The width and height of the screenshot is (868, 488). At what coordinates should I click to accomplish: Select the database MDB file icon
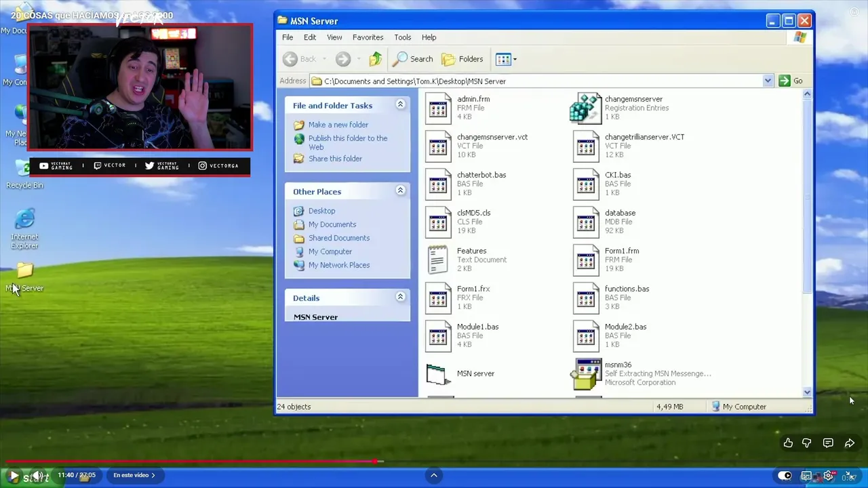(x=586, y=222)
